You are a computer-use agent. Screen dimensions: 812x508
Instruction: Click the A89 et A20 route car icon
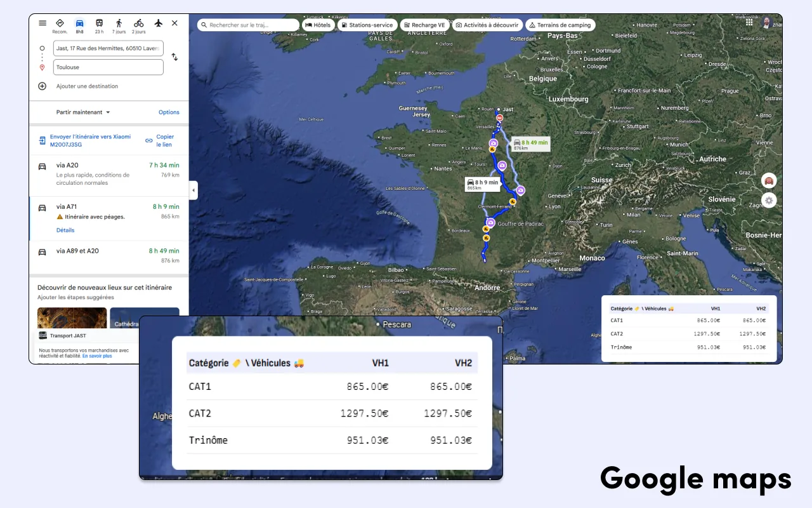click(43, 252)
